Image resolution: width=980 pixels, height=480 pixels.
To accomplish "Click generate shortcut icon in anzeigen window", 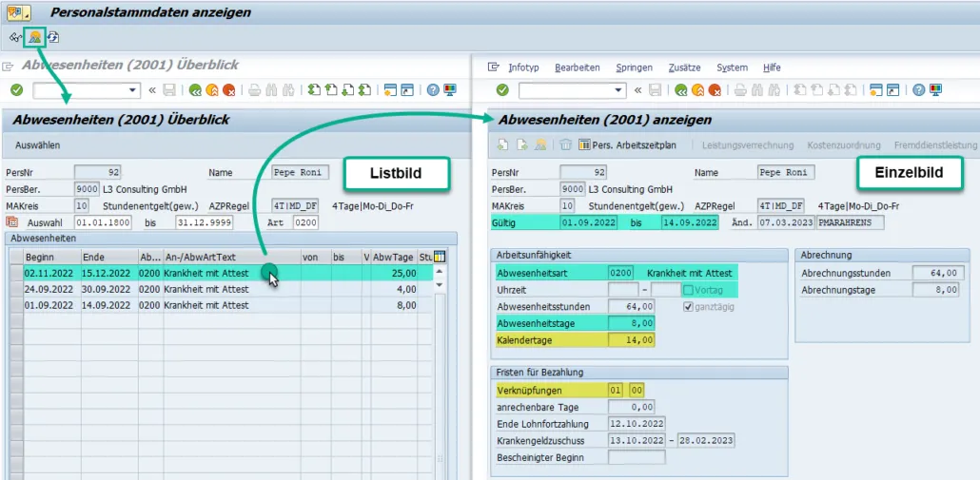I will tap(892, 90).
